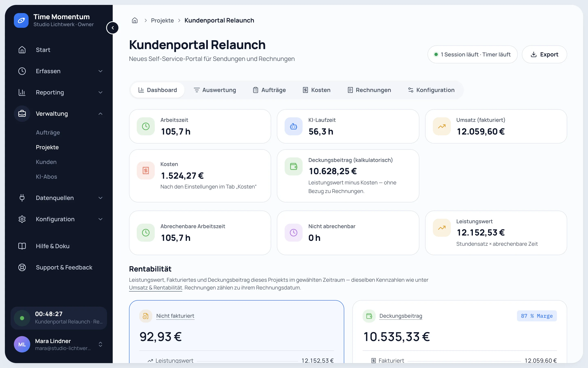Open the Mara Lindner account switcher
588x368 pixels.
(x=59, y=344)
